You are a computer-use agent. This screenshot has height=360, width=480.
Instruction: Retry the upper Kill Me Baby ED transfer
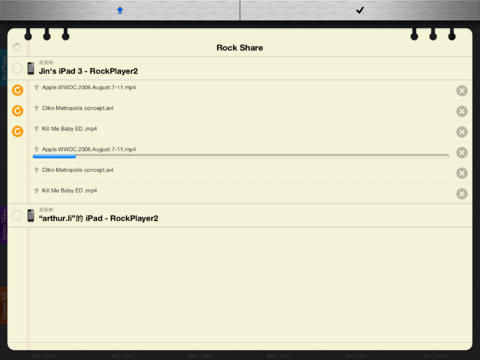coord(18,132)
